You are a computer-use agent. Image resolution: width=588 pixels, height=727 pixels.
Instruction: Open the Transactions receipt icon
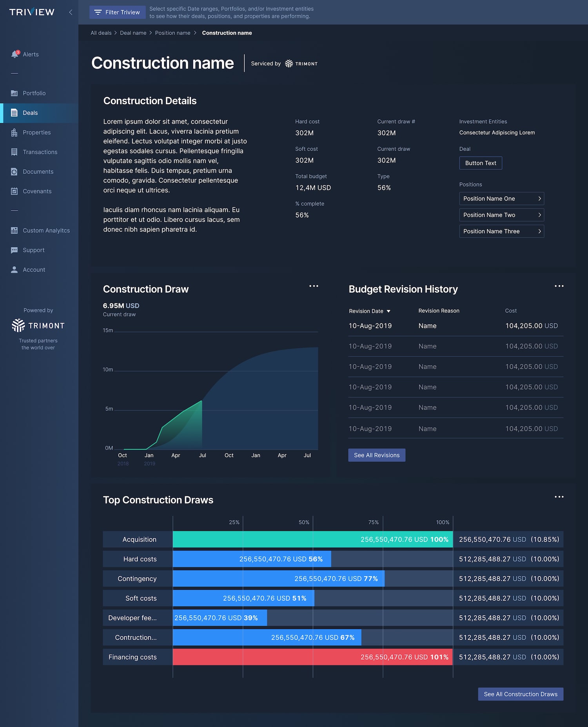point(15,152)
